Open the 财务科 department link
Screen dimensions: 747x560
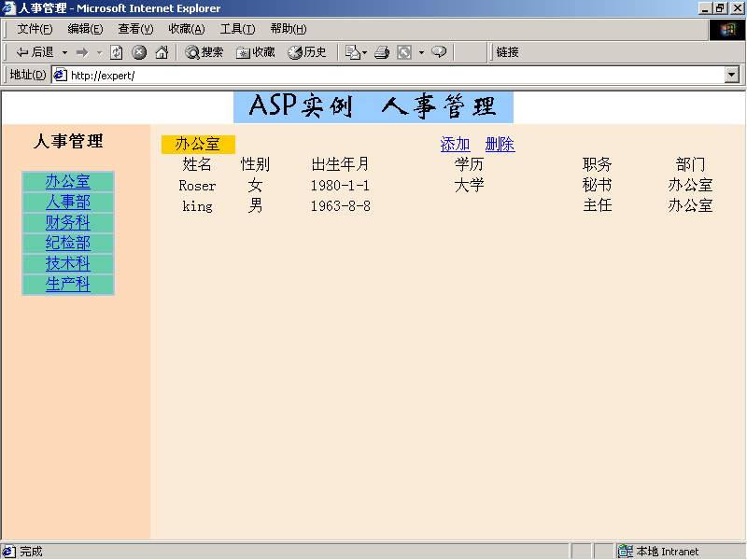pyautogui.click(x=68, y=222)
